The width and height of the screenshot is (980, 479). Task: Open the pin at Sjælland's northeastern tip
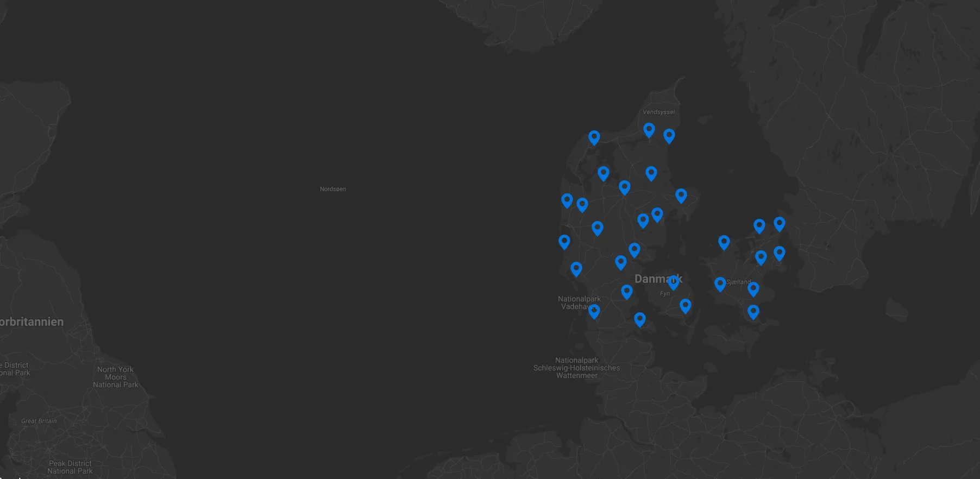[780, 224]
